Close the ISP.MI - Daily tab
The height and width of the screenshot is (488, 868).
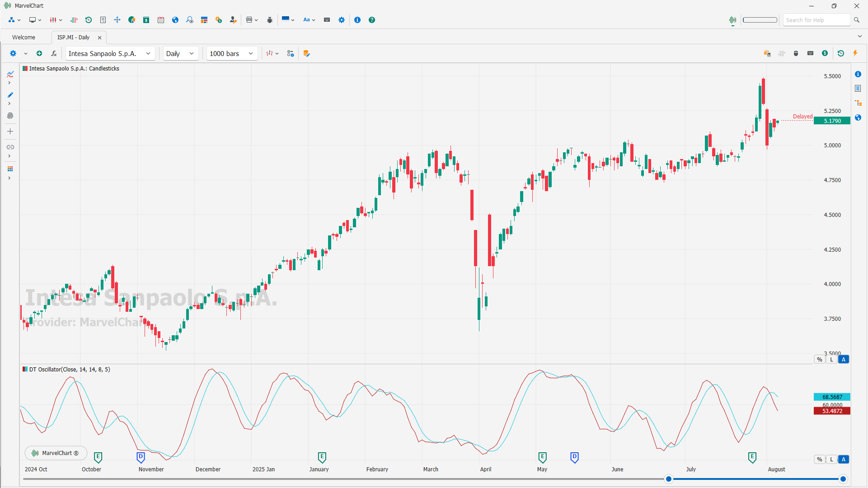(x=99, y=38)
